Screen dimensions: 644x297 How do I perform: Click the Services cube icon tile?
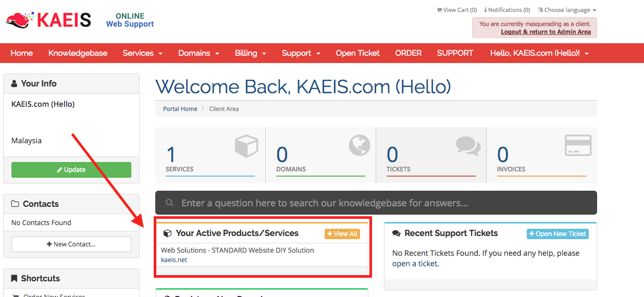[x=210, y=155]
